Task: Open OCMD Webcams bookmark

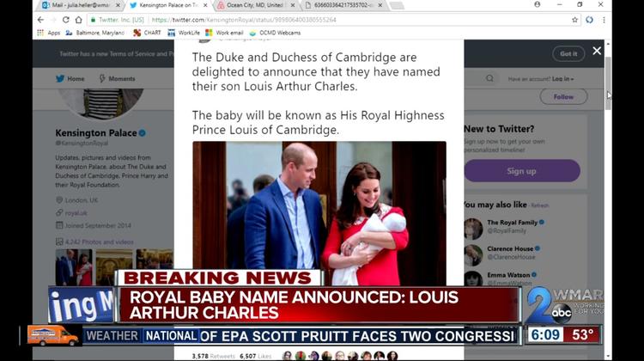Action: pos(275,33)
